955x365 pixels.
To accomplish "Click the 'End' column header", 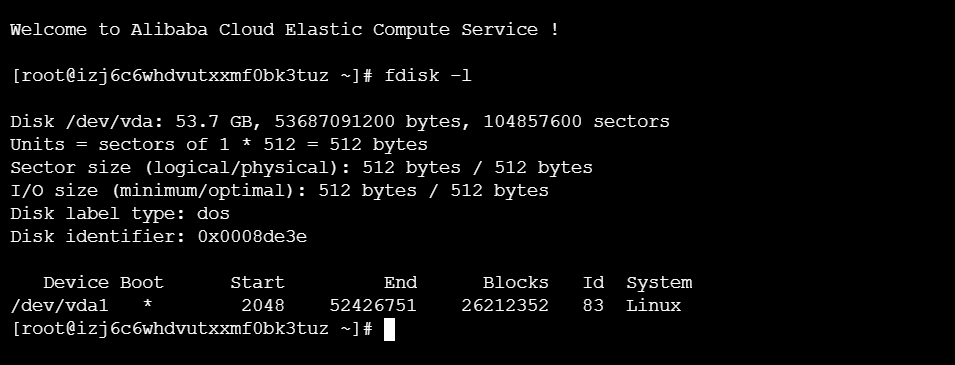I will tap(400, 283).
